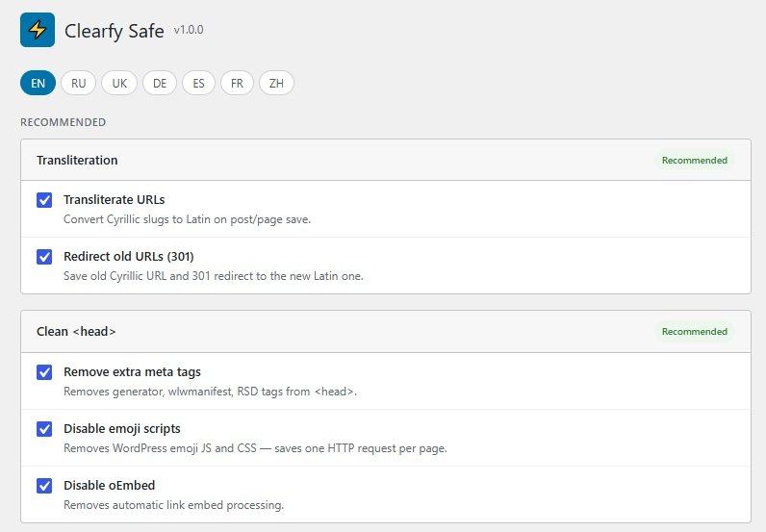Switch language to ZH

tap(276, 83)
